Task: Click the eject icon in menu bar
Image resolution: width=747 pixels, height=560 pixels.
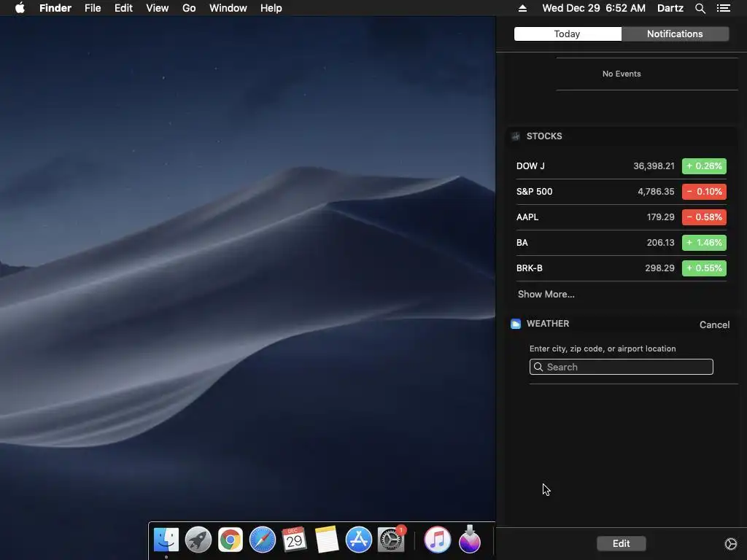Action: (x=522, y=8)
